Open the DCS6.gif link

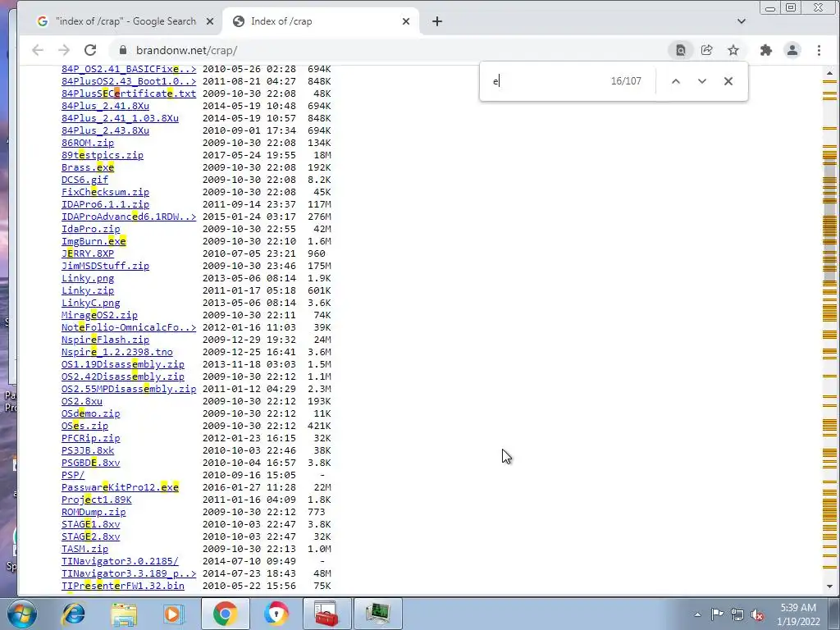pyautogui.click(x=84, y=180)
